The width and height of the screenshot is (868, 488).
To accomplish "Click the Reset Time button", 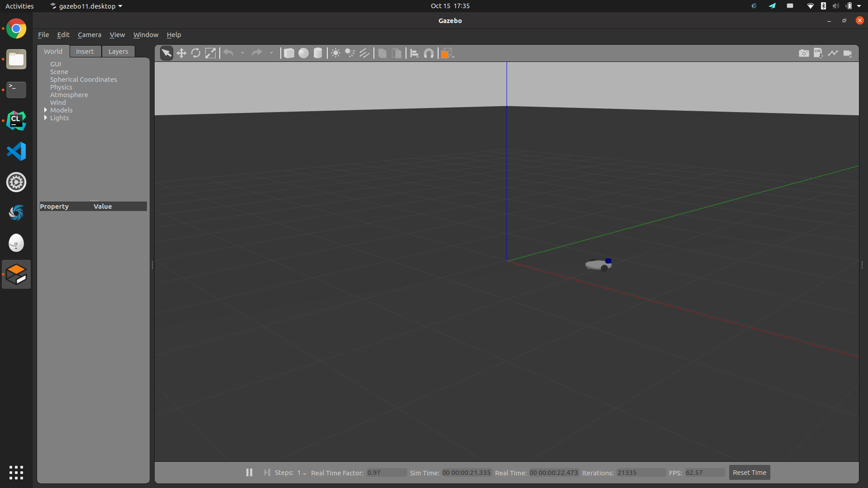I will click(x=749, y=473).
